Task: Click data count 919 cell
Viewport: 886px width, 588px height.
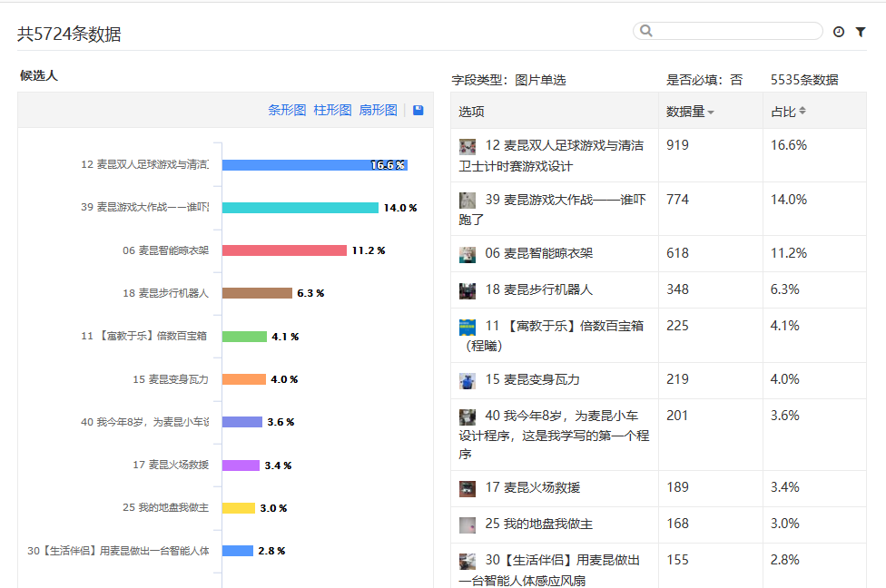Action: click(x=677, y=145)
